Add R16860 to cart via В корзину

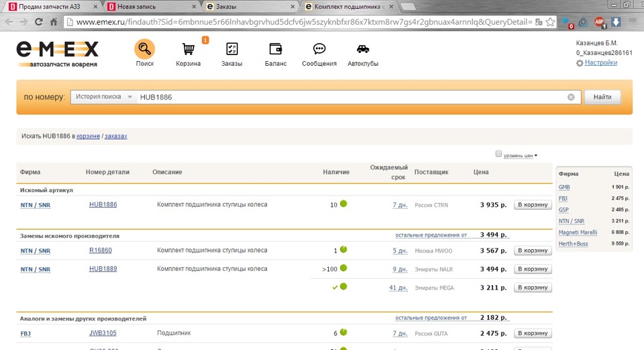(x=533, y=250)
